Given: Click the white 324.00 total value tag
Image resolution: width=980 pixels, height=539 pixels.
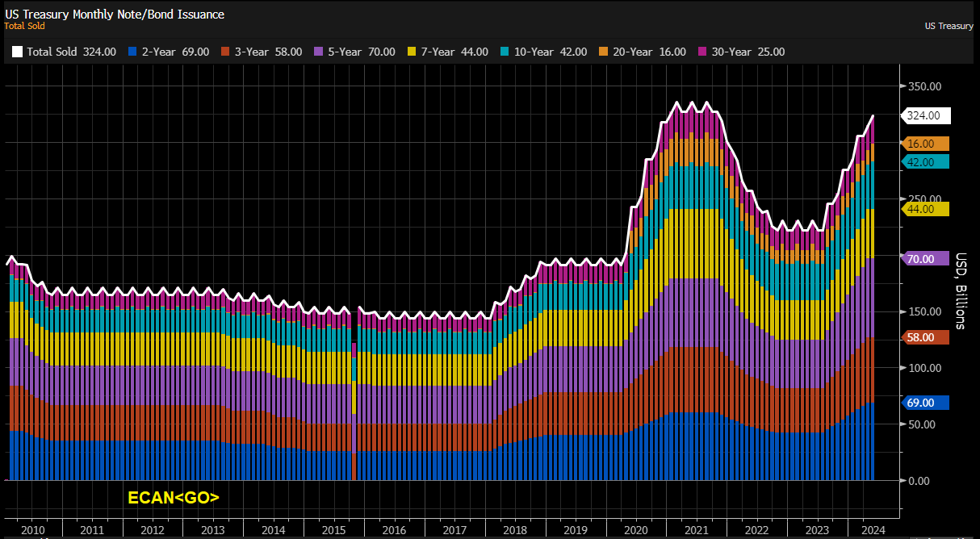Looking at the screenshot, I should click(924, 115).
